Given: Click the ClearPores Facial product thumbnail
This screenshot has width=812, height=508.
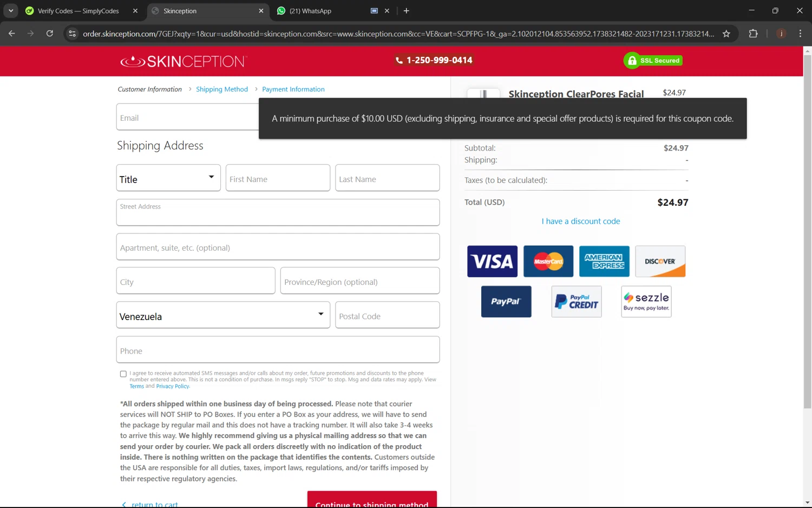Looking at the screenshot, I should tap(483, 94).
